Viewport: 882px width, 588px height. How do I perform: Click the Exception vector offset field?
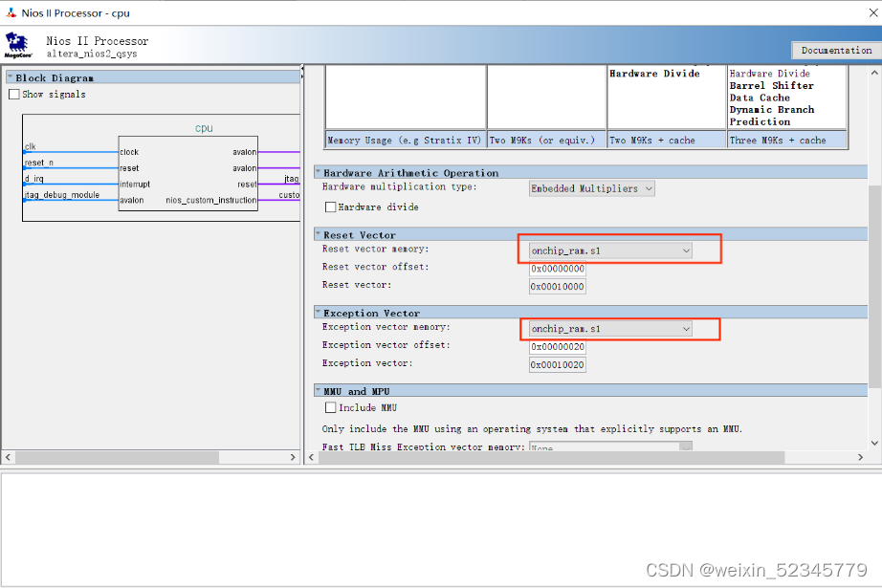(x=558, y=347)
